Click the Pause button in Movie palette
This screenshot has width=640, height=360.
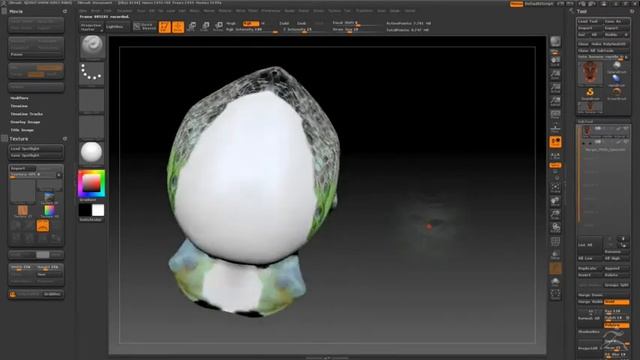36,54
